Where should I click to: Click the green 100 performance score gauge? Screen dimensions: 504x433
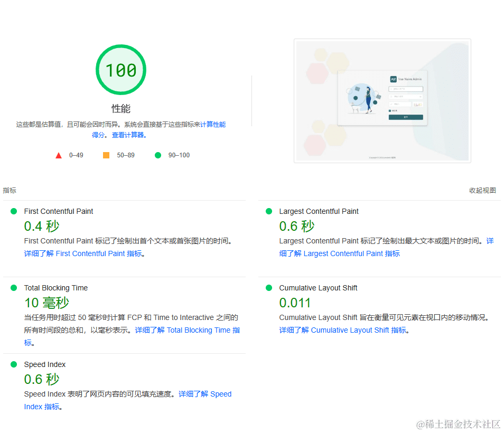120,70
